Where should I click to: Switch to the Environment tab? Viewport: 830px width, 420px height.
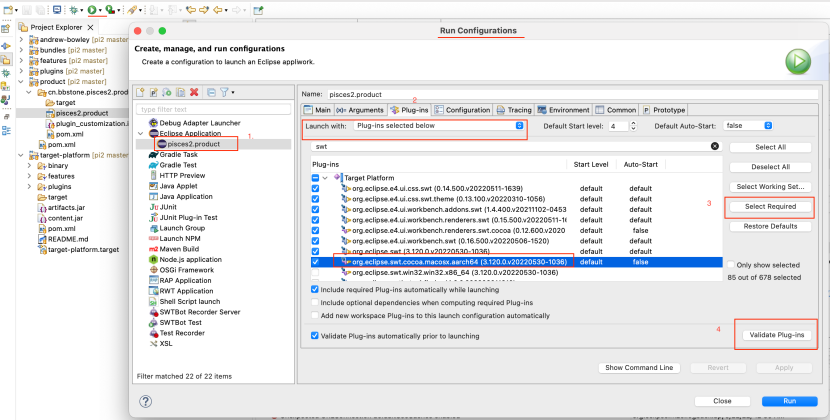(x=563, y=110)
